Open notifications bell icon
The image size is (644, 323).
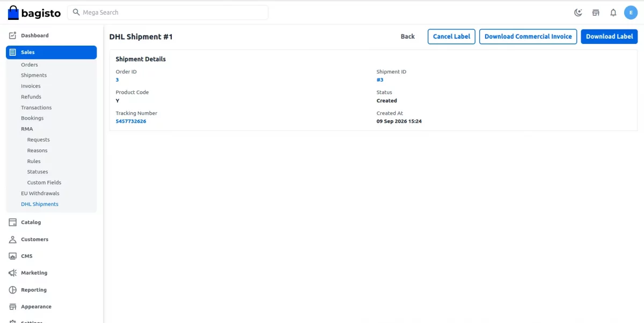[613, 12]
